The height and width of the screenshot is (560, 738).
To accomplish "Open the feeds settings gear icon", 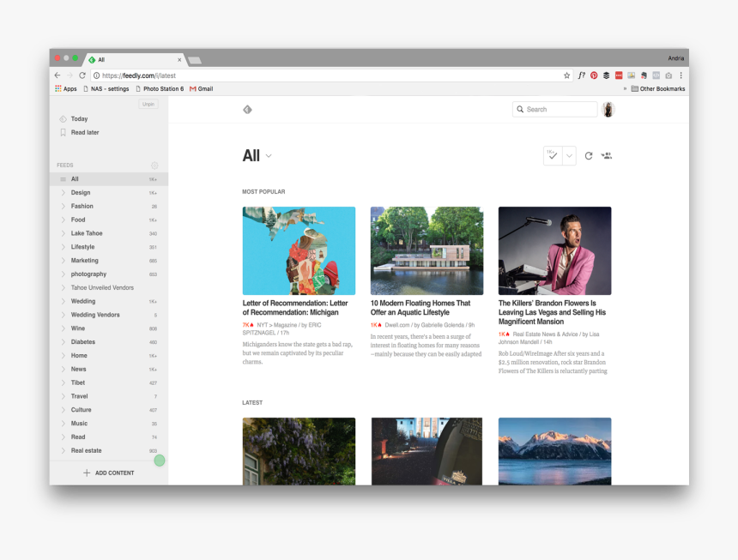I will pyautogui.click(x=154, y=166).
